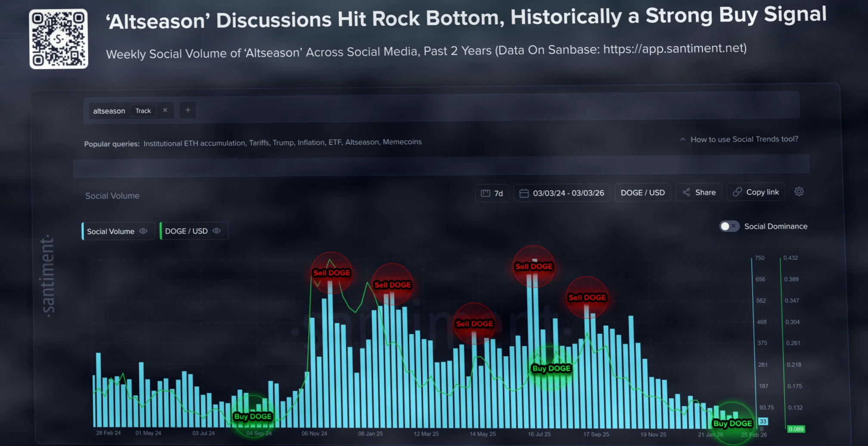Click the green 0.089 current price label
868x446 pixels.
click(796, 429)
